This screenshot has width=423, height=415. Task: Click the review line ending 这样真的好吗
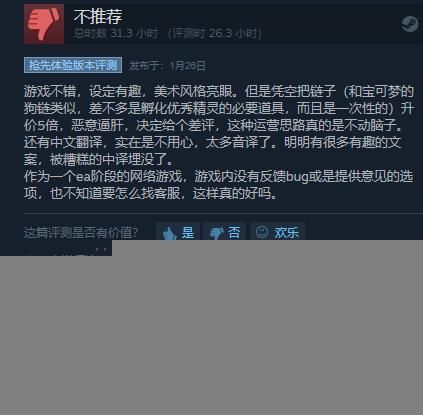pyautogui.click(x=151, y=193)
